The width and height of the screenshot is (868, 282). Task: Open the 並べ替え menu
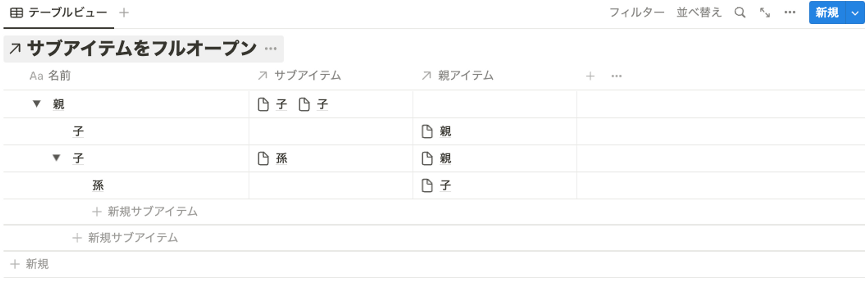(699, 13)
